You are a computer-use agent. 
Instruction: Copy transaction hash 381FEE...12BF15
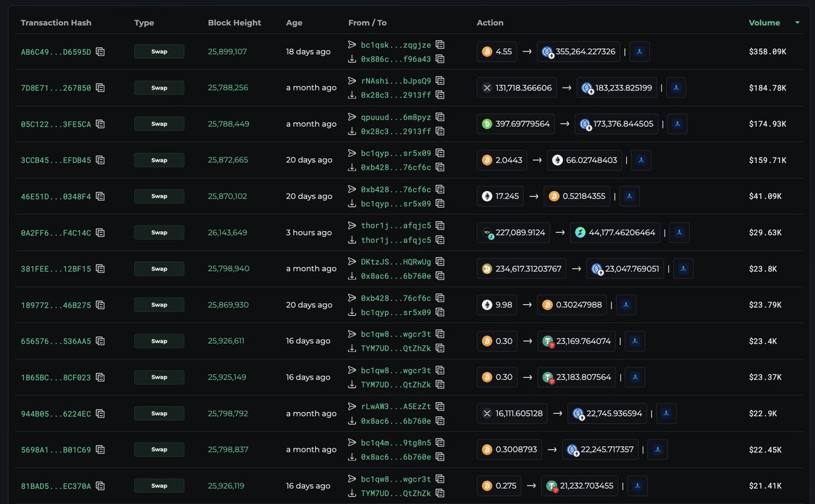coord(101,269)
